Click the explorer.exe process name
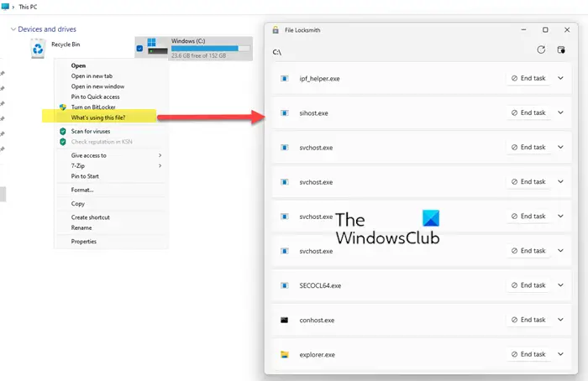This screenshot has width=588, height=381. [318, 355]
